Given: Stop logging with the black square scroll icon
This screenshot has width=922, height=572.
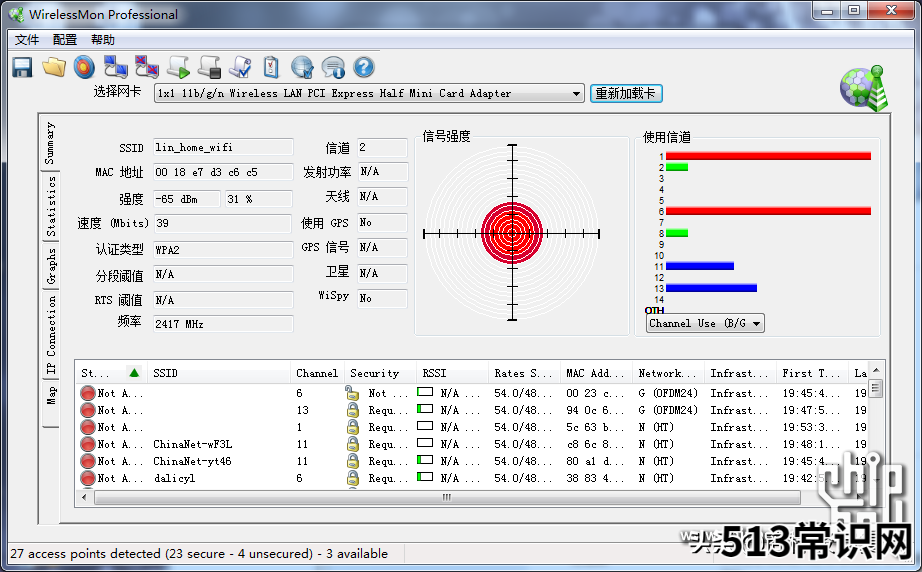Looking at the screenshot, I should click(x=209, y=68).
